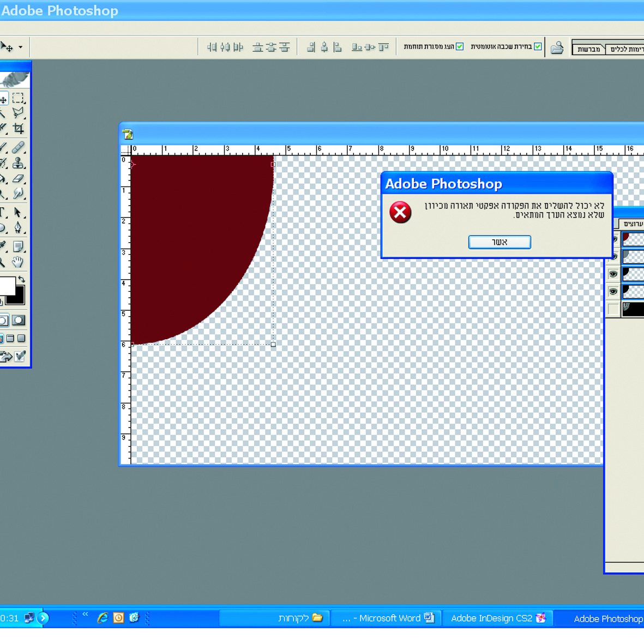This screenshot has height=644, width=644.
Task: Click the 'אשר' button in error dialog
Action: pyautogui.click(x=499, y=242)
